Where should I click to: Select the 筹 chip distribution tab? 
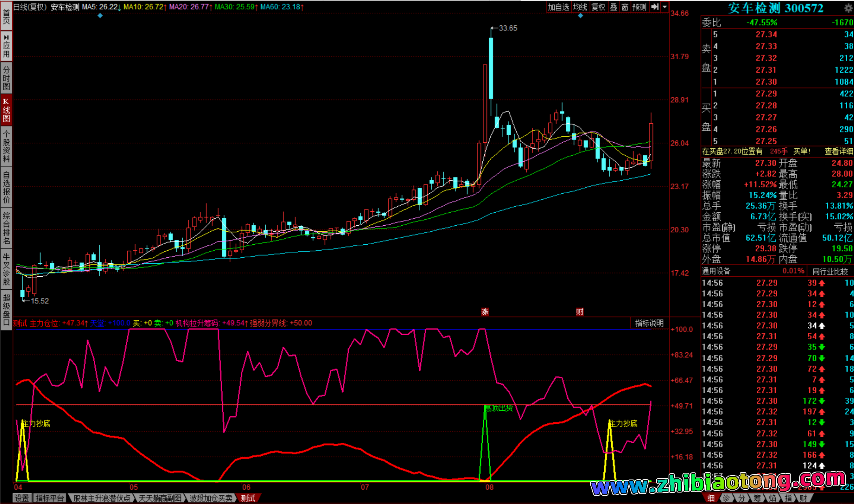click(x=757, y=498)
